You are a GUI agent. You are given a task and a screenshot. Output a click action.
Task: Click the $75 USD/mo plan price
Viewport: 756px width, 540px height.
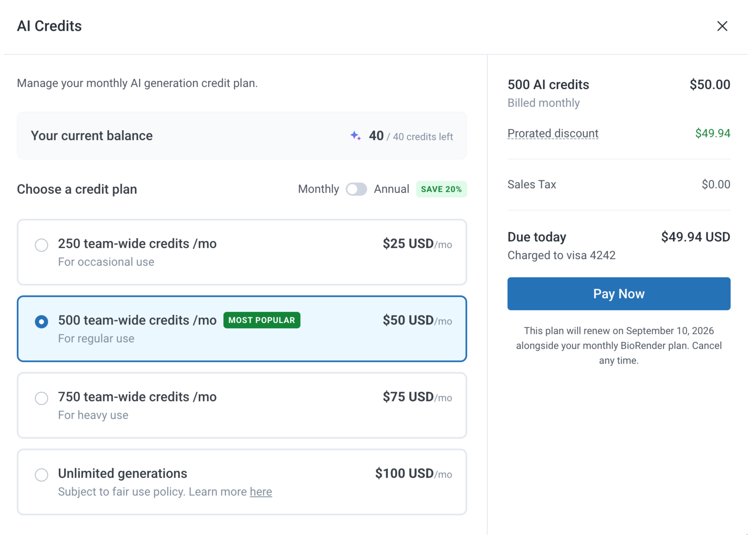point(417,397)
